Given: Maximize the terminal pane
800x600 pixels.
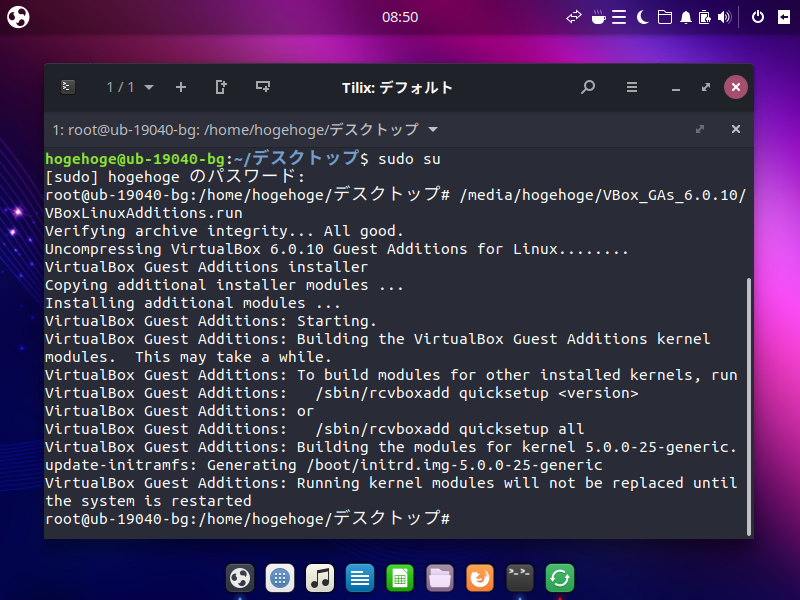Looking at the screenshot, I should point(700,129).
